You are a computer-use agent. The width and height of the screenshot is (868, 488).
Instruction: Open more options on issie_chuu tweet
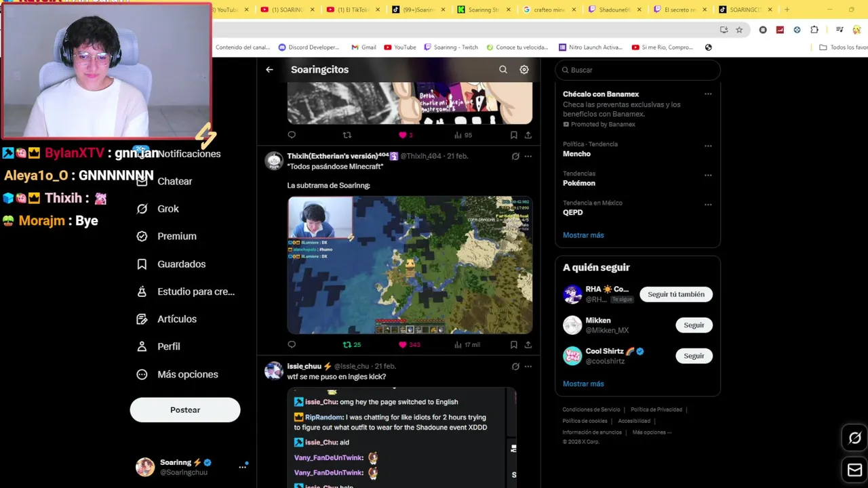(528, 367)
